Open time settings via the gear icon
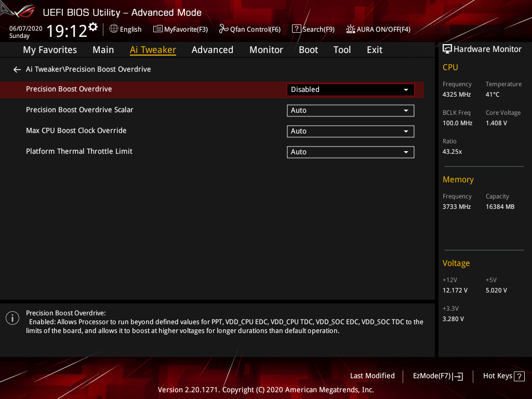Viewport: 532px width, 399px height. tap(93, 27)
